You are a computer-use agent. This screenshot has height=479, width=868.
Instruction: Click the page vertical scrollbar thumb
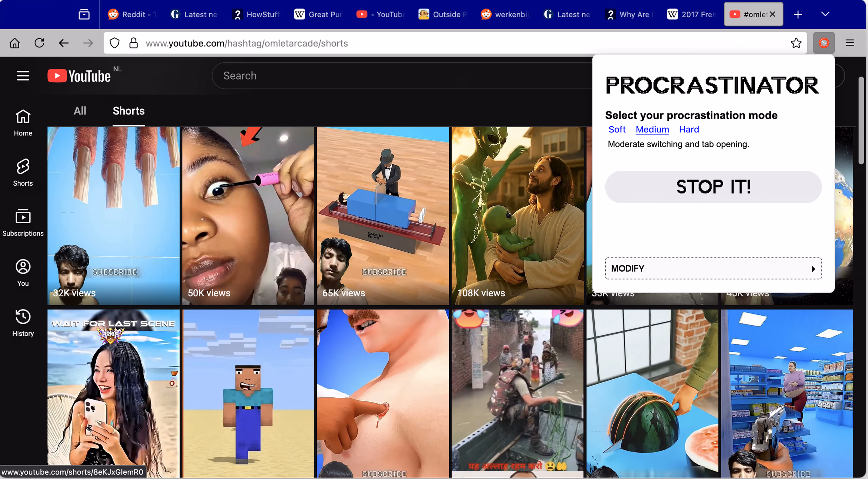[861, 120]
